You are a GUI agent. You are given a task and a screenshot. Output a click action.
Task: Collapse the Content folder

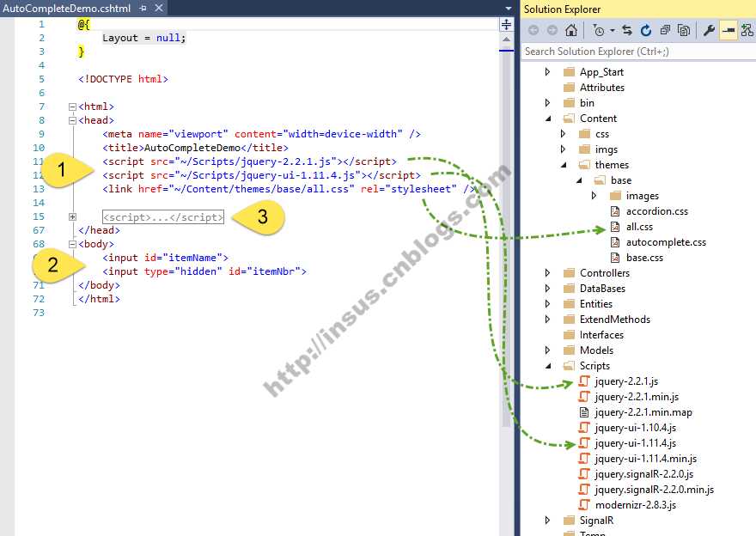(548, 119)
